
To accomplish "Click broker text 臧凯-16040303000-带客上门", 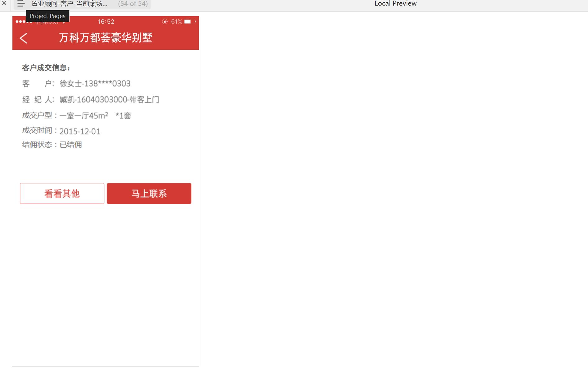I will pos(109,99).
